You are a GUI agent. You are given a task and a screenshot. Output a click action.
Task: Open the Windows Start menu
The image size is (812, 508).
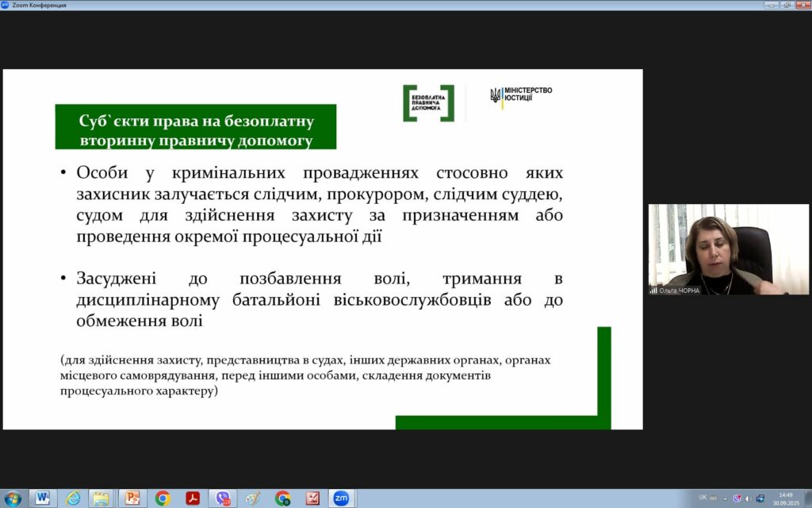coord(13,498)
